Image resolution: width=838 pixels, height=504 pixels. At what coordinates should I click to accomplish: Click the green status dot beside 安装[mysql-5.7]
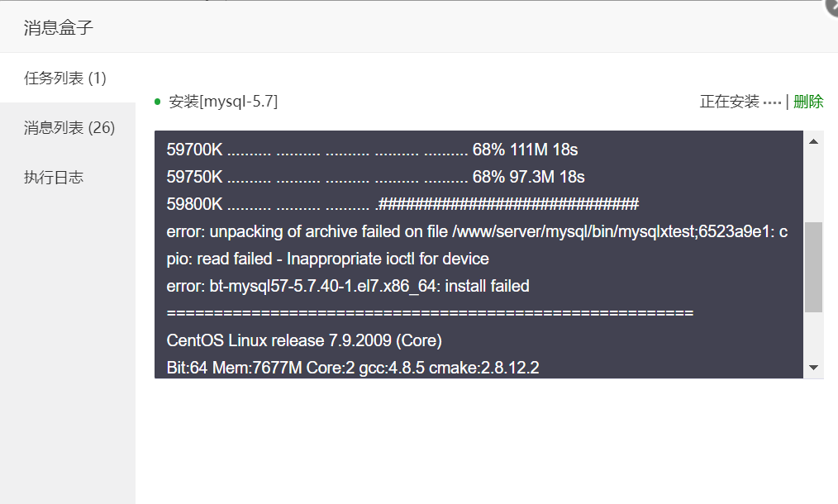click(x=157, y=102)
